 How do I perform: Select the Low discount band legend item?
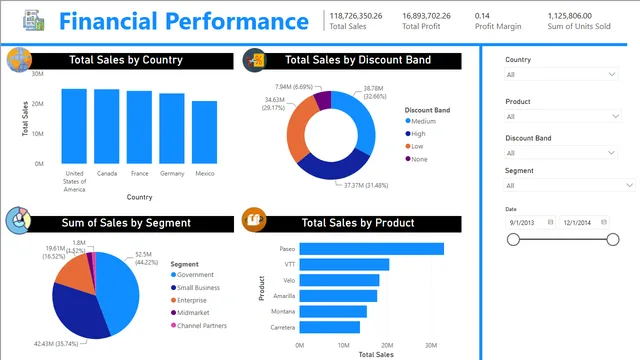click(414, 146)
